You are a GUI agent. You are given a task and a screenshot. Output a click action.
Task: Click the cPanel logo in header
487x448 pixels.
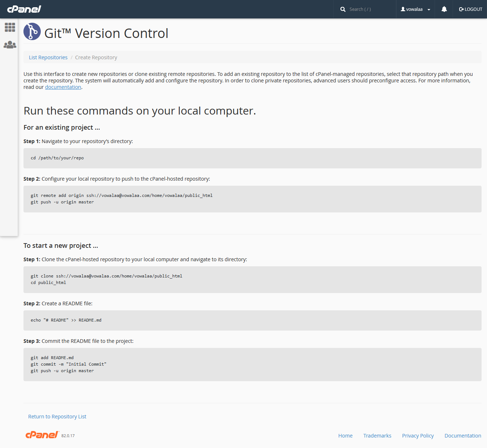click(x=24, y=9)
